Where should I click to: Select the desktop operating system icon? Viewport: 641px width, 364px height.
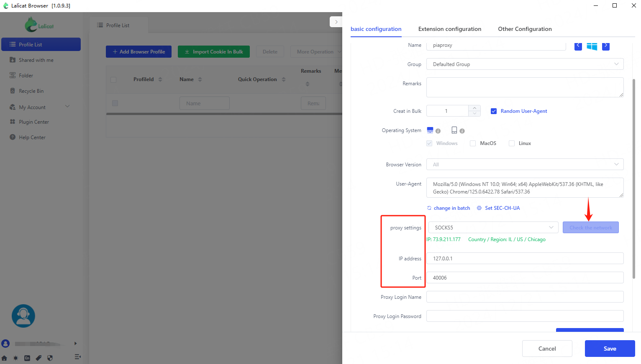pos(430,130)
